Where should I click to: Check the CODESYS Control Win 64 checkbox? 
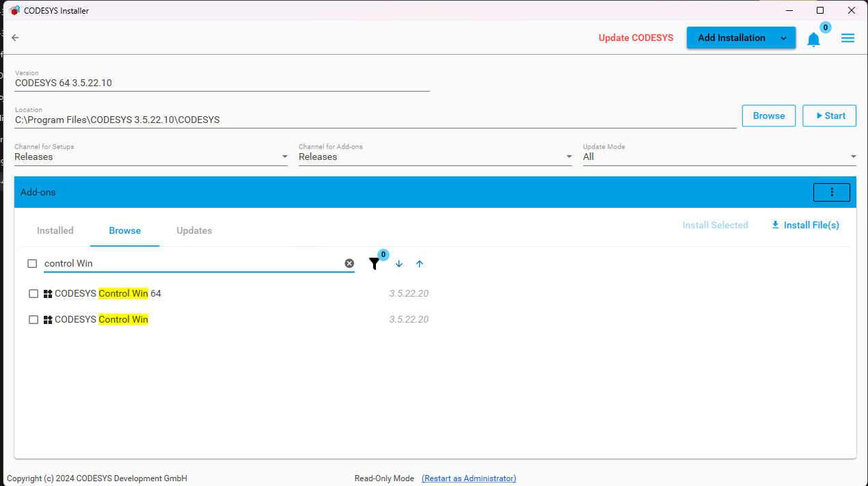[x=33, y=294]
